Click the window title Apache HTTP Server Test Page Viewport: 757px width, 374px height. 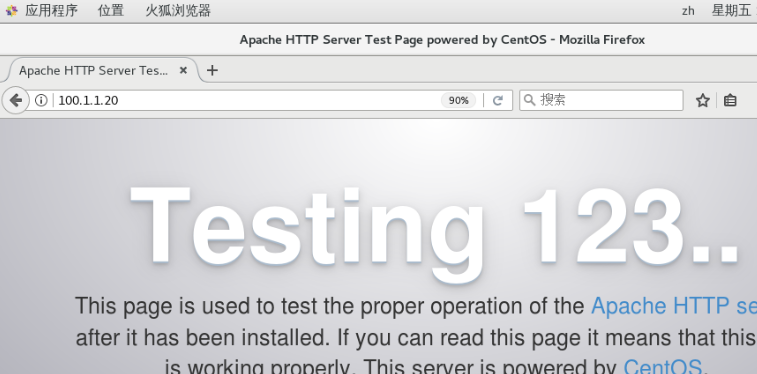tap(442, 40)
